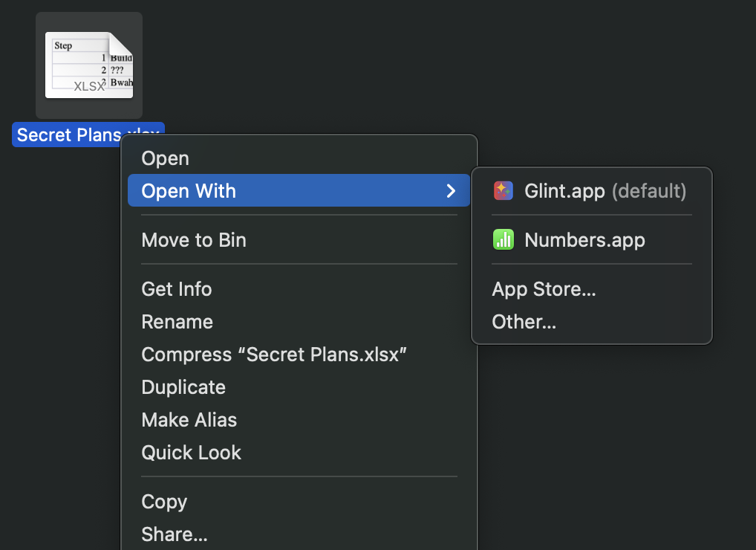
Task: Choose Copy from the context menu
Action: pyautogui.click(x=164, y=502)
